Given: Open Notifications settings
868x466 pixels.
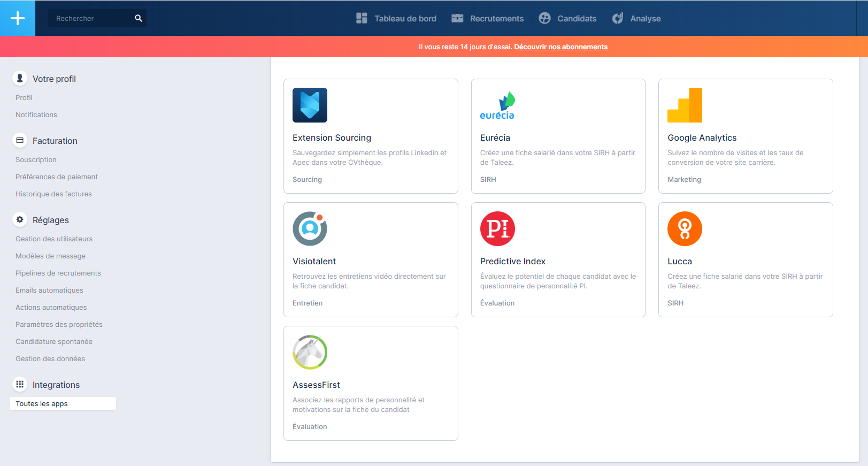Looking at the screenshot, I should click(36, 114).
